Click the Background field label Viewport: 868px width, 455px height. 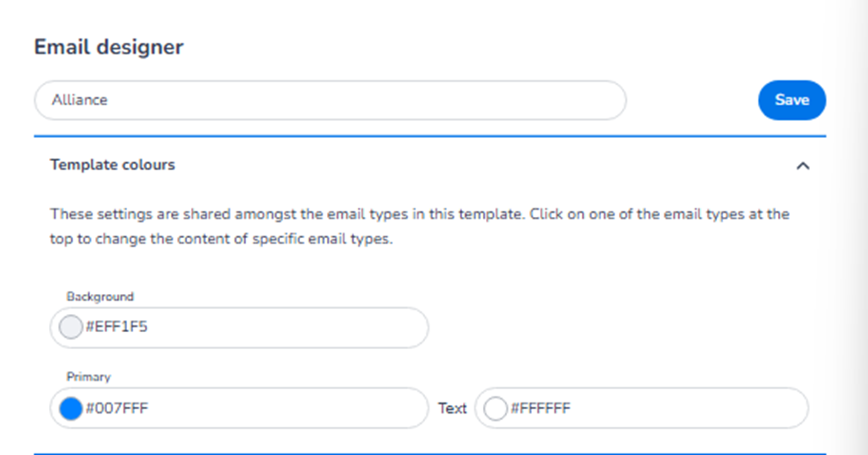coord(100,297)
